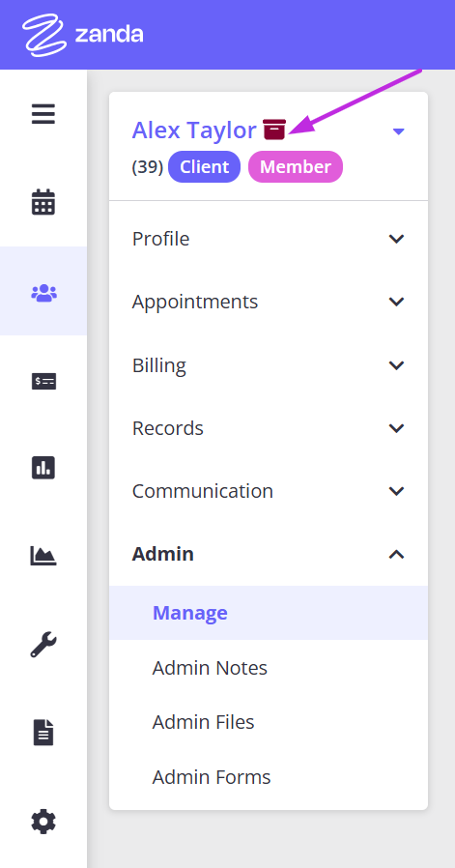The height and width of the screenshot is (868, 455).
Task: Select the Manage menu item
Action: (269, 613)
